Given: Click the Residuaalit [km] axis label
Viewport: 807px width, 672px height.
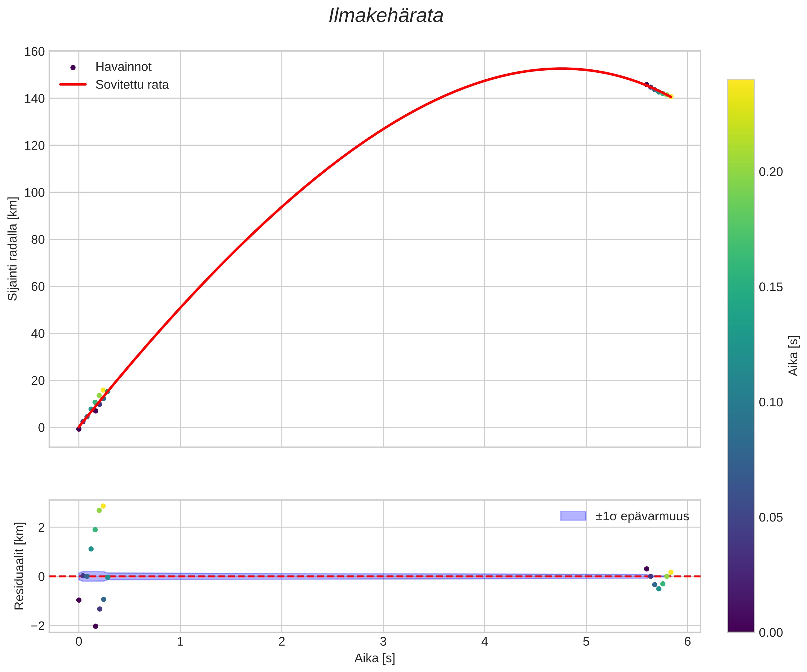Looking at the screenshot, I should pyautogui.click(x=19, y=565).
